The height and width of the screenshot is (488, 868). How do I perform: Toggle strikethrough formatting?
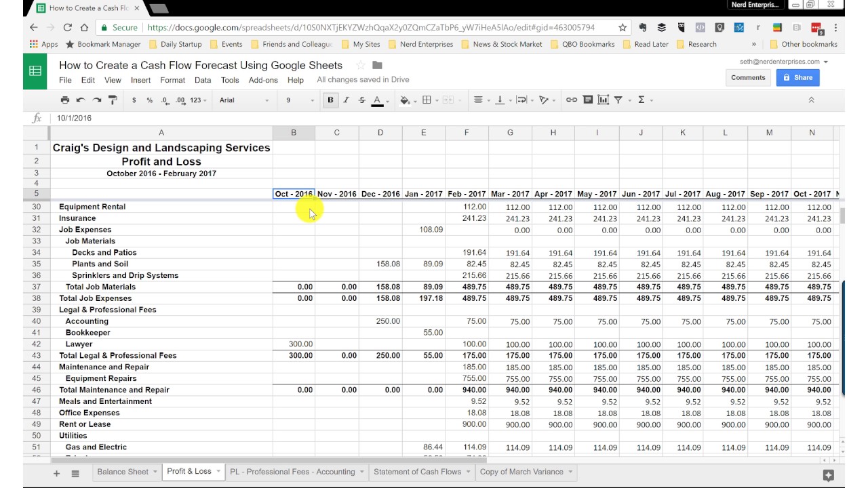(361, 100)
